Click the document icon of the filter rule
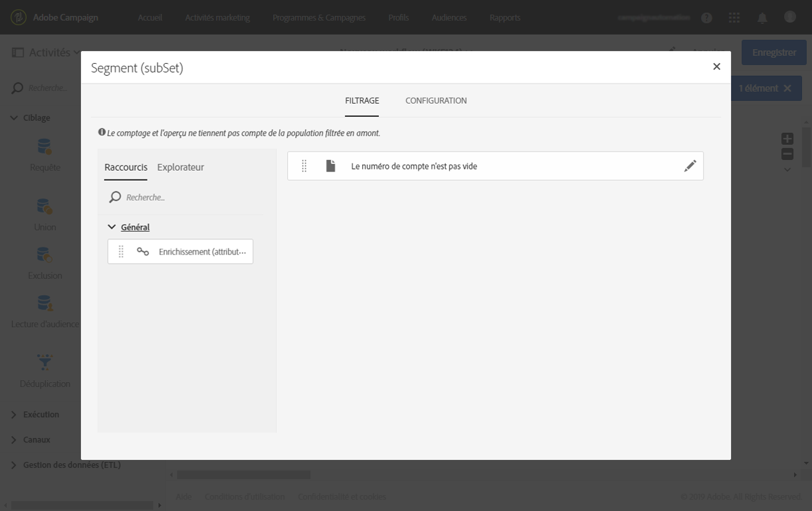812x511 pixels. [330, 166]
